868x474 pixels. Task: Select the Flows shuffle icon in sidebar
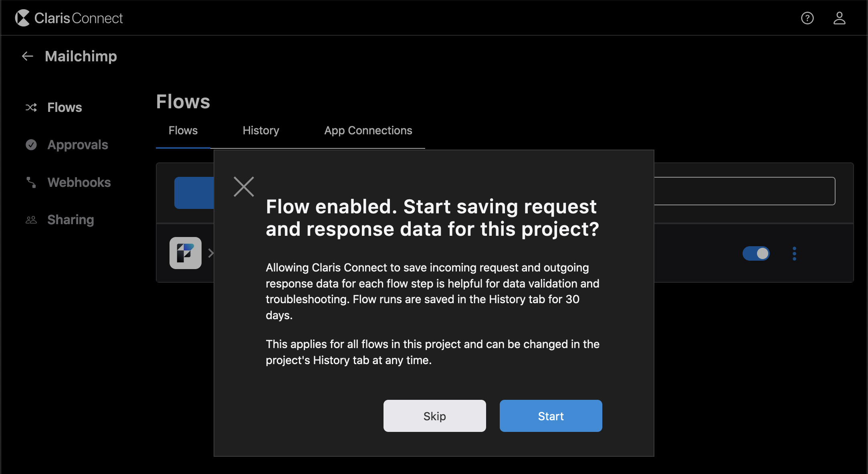(31, 107)
